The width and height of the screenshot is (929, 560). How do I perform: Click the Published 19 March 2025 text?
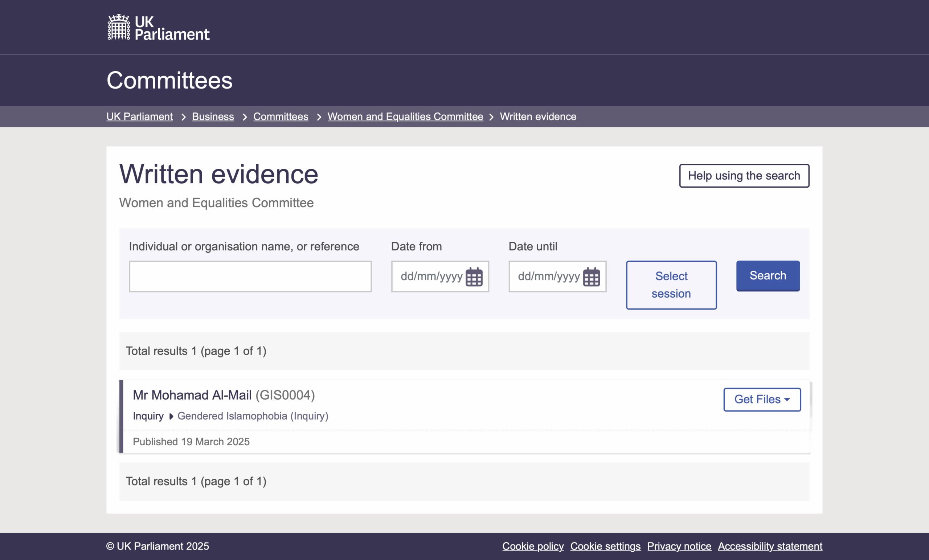pyautogui.click(x=191, y=442)
